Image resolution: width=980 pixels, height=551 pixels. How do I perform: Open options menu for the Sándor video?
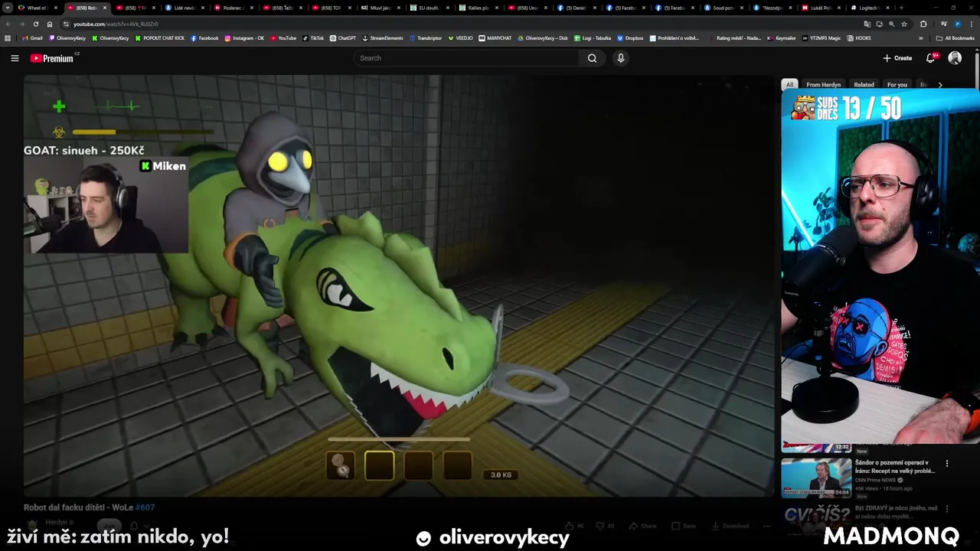click(947, 463)
